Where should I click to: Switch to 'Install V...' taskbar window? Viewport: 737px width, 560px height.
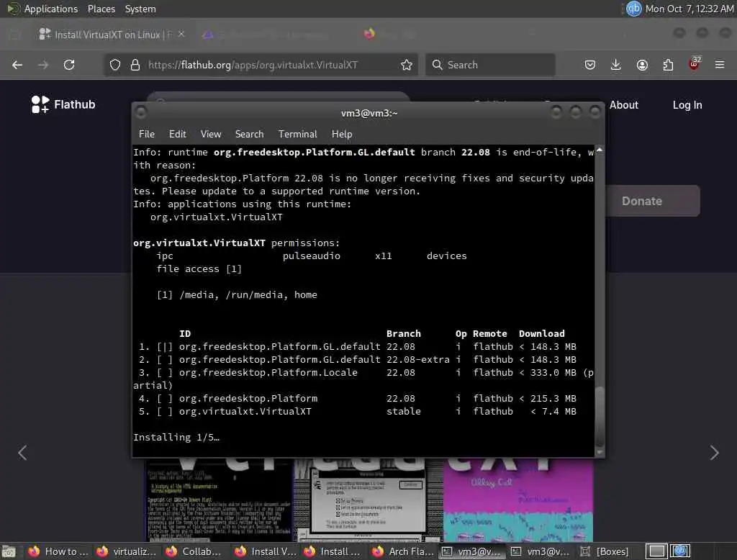tap(265, 551)
